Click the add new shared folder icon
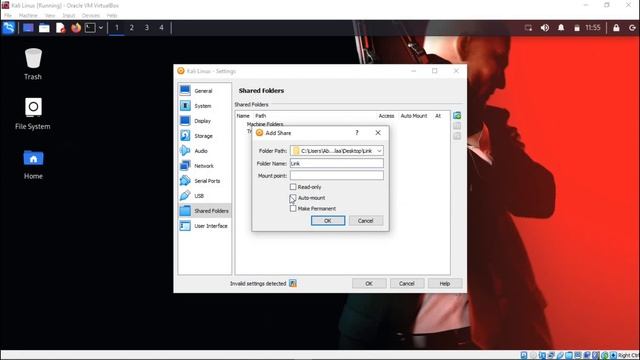The image size is (640, 360). [x=457, y=116]
